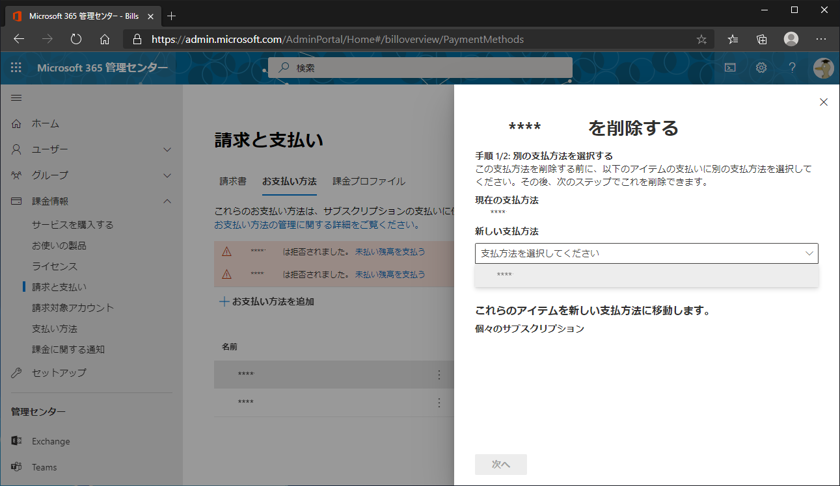Switch to the 請求書 tab
This screenshot has height=486, width=840.
(233, 181)
